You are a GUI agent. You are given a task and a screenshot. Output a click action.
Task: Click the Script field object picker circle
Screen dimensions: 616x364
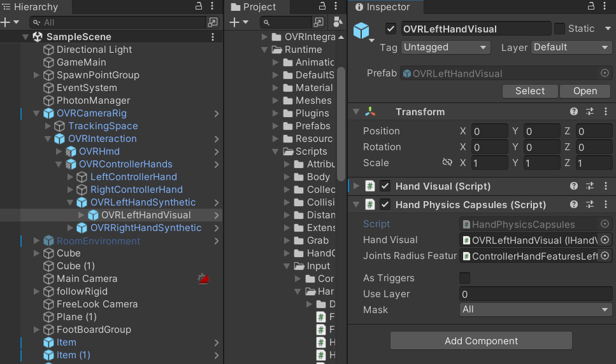[605, 224]
